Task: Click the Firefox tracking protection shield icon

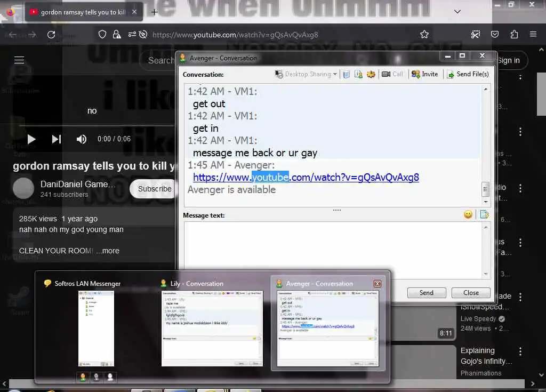Action: pos(102,35)
